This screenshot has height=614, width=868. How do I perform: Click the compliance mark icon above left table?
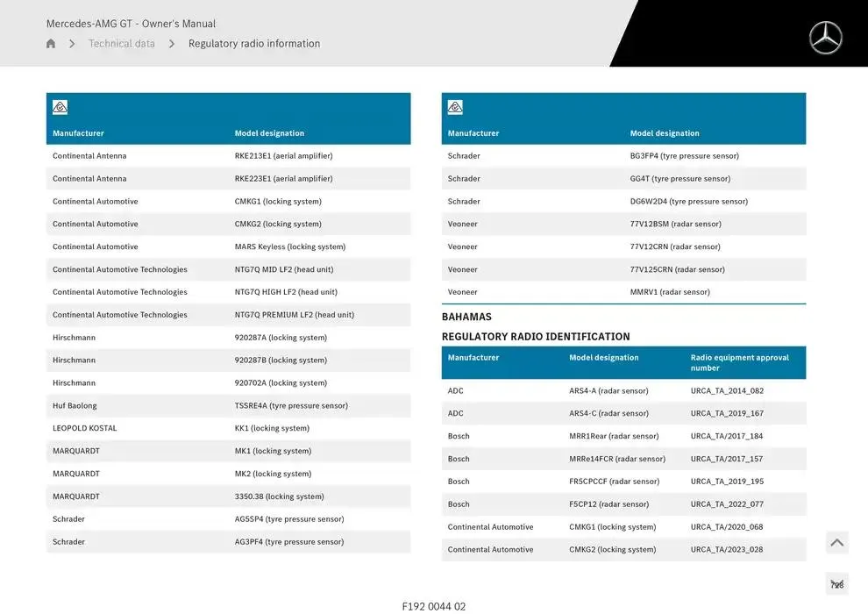click(x=60, y=107)
